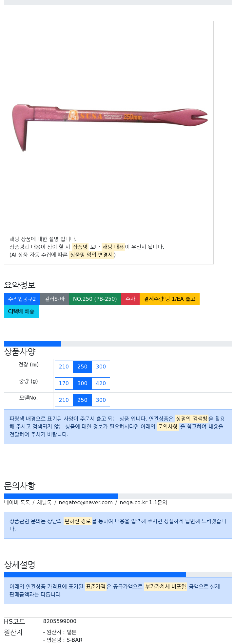Image resolution: width=236 pixels, height=644 pixels.
Task: Select the highlighted 300 weight option
Action: click(82, 384)
